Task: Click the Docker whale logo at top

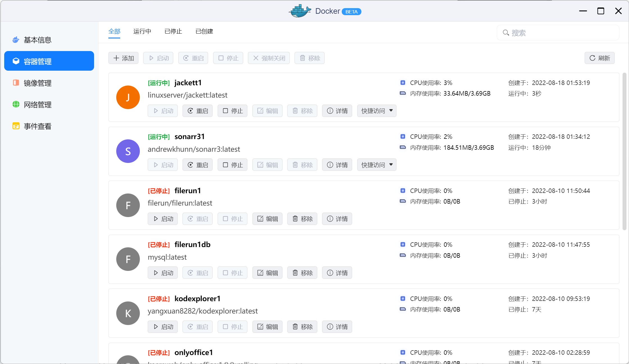Action: click(x=300, y=11)
